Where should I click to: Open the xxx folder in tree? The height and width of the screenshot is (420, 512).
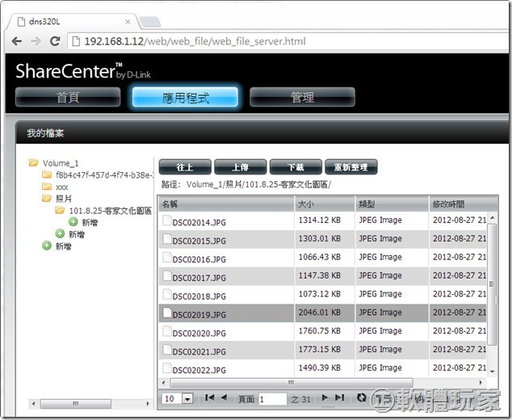pyautogui.click(x=61, y=187)
